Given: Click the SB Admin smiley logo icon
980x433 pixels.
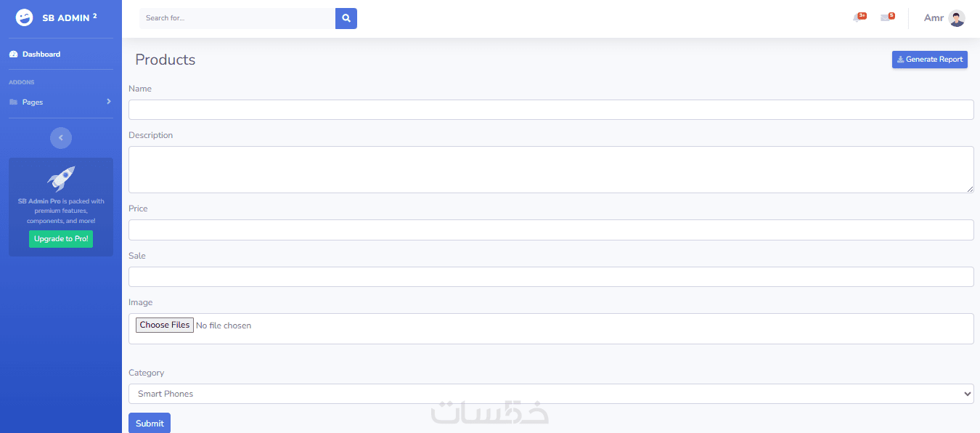Looking at the screenshot, I should (x=24, y=18).
